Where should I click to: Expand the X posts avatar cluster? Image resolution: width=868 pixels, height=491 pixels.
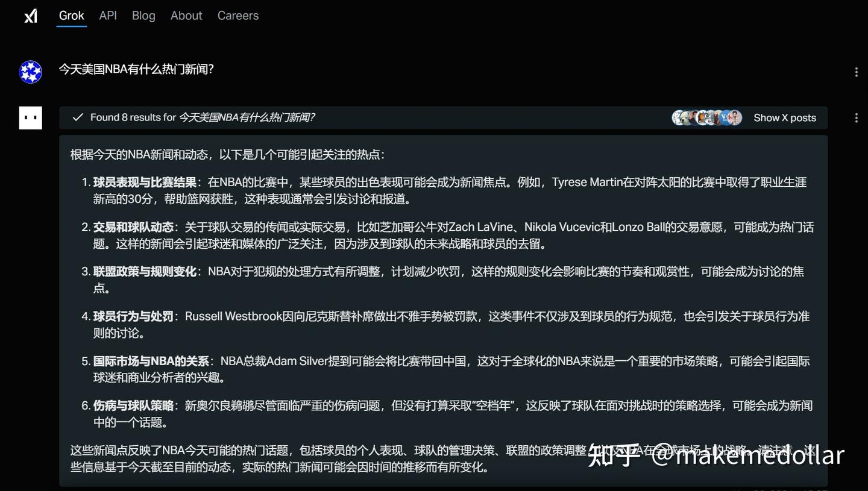point(706,117)
